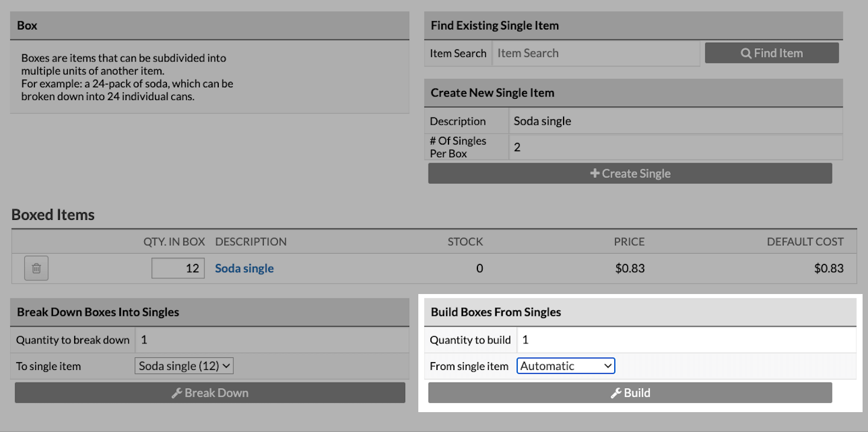Expand the From single item Automatic dropdown
The height and width of the screenshot is (432, 868).
pyautogui.click(x=565, y=366)
